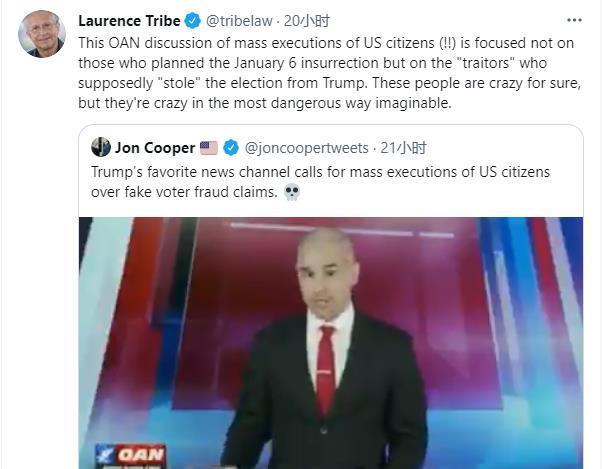The height and width of the screenshot is (469, 602).
Task: Click Jon Cooper's verified badge
Action: point(231,148)
